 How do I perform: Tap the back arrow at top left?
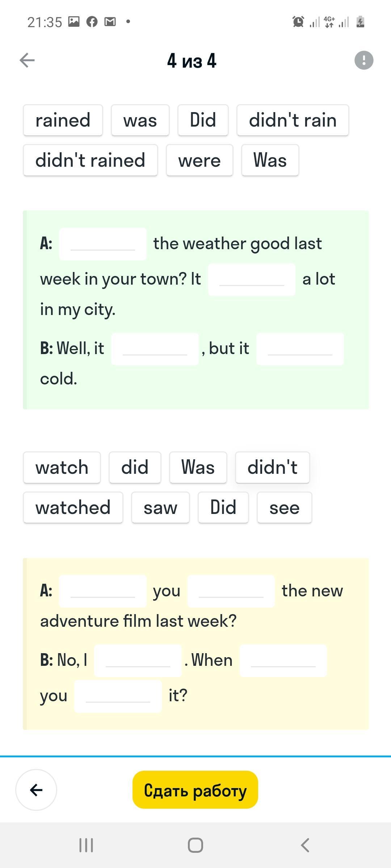(x=27, y=60)
